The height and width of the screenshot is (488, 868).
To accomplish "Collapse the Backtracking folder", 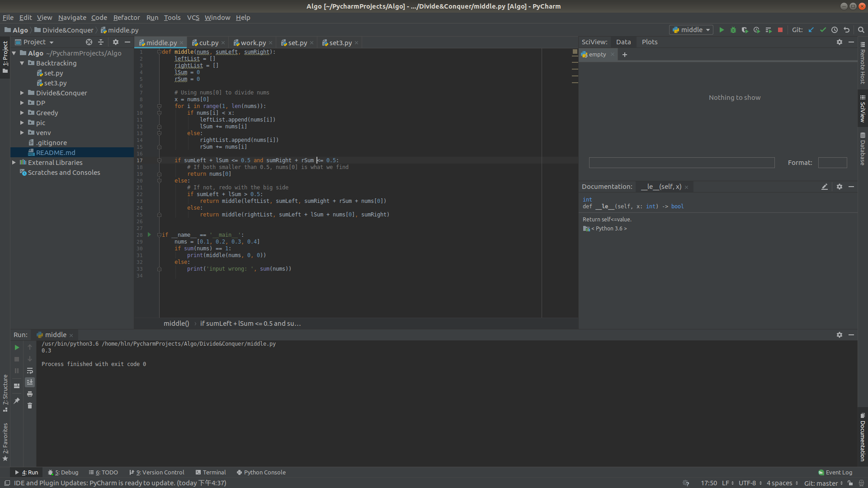I will point(22,63).
